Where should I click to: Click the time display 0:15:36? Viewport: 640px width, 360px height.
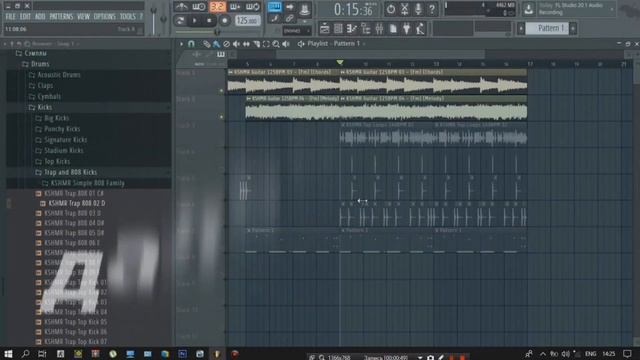click(353, 10)
